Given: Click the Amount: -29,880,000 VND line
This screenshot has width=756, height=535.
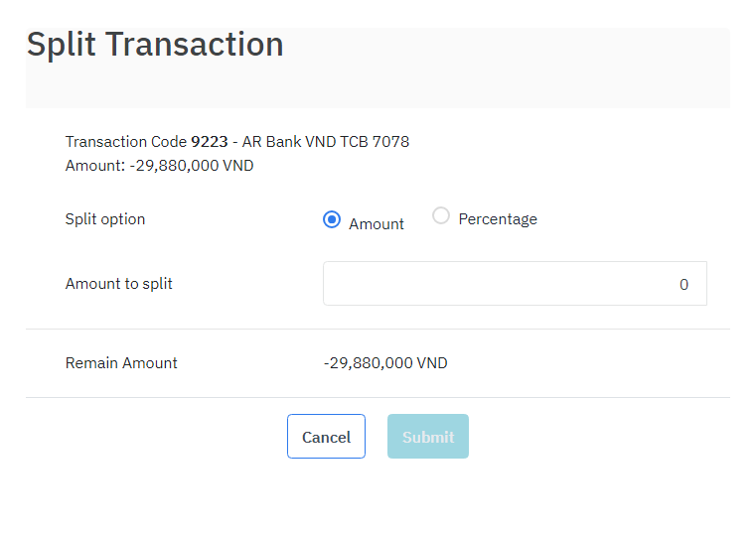Looking at the screenshot, I should pos(159,166).
